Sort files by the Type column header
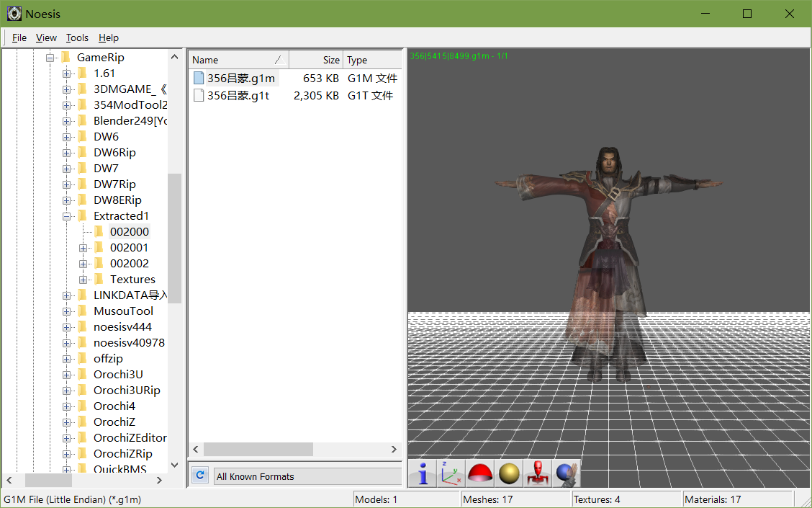This screenshot has width=812, height=508. click(372, 60)
